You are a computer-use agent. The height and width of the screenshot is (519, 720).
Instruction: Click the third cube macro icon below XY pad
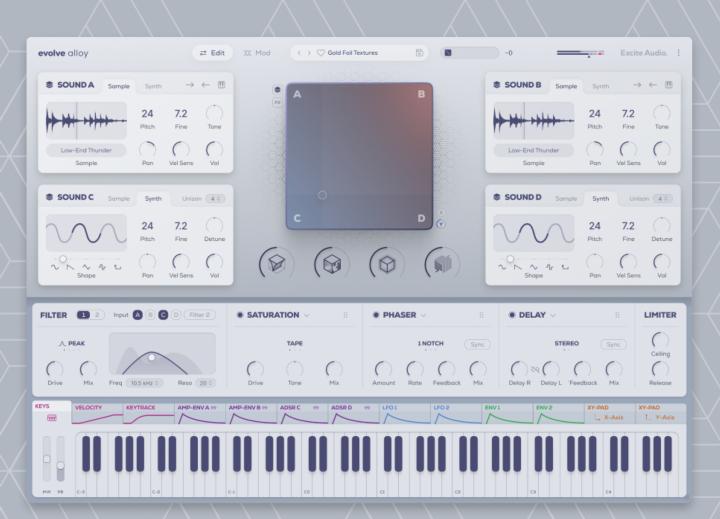387,264
